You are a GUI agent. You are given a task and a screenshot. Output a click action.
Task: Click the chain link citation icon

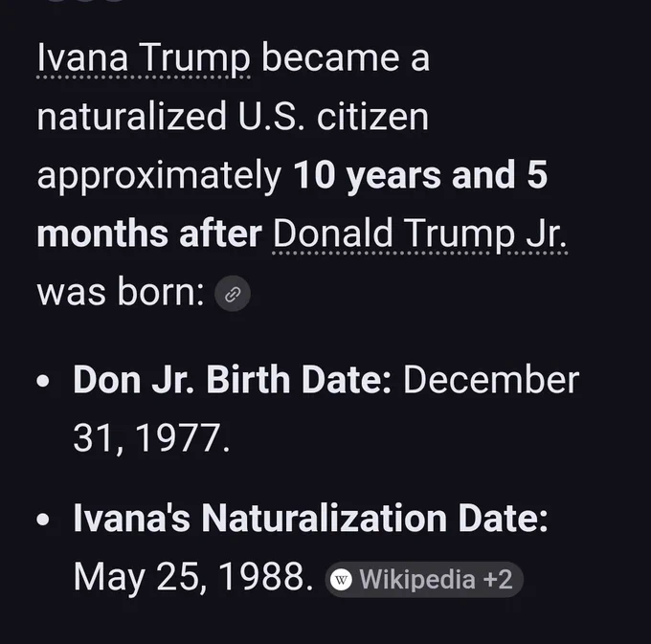(x=233, y=294)
